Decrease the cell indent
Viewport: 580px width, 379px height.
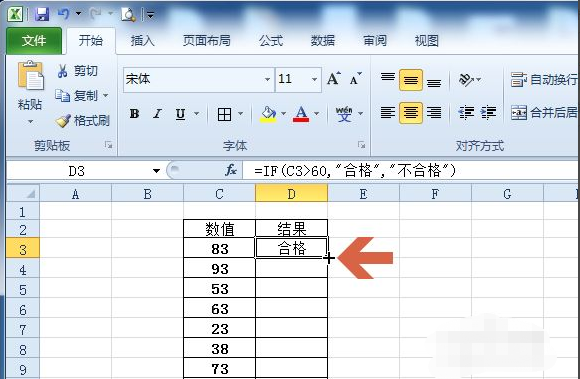coord(466,112)
